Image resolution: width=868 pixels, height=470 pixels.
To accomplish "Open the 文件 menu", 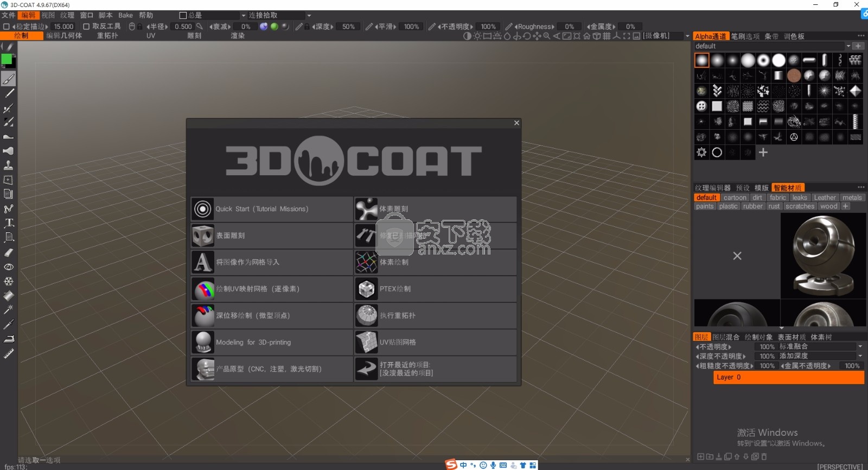I will pos(9,15).
